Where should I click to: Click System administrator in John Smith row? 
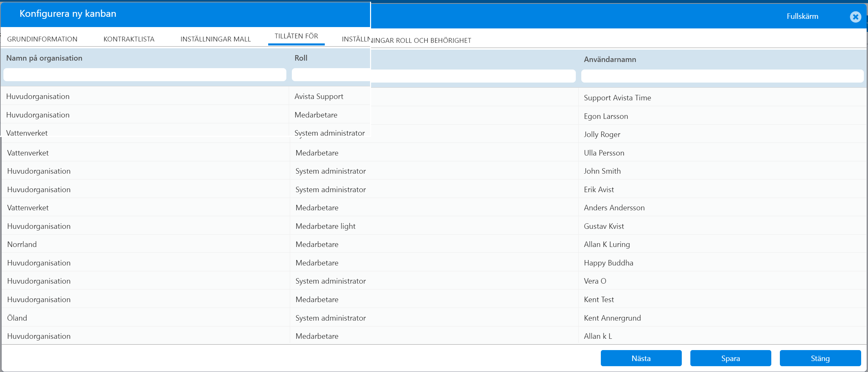pyautogui.click(x=331, y=171)
